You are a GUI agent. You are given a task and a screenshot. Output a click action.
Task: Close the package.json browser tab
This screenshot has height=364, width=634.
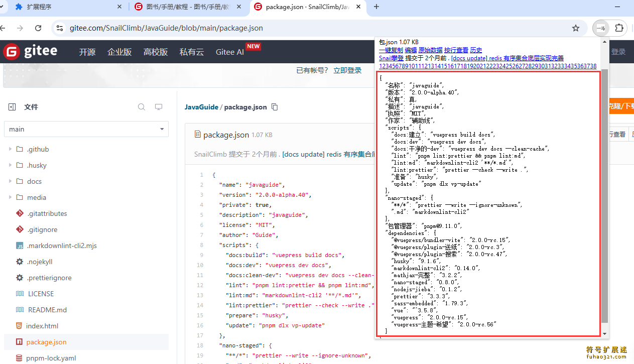tap(359, 7)
